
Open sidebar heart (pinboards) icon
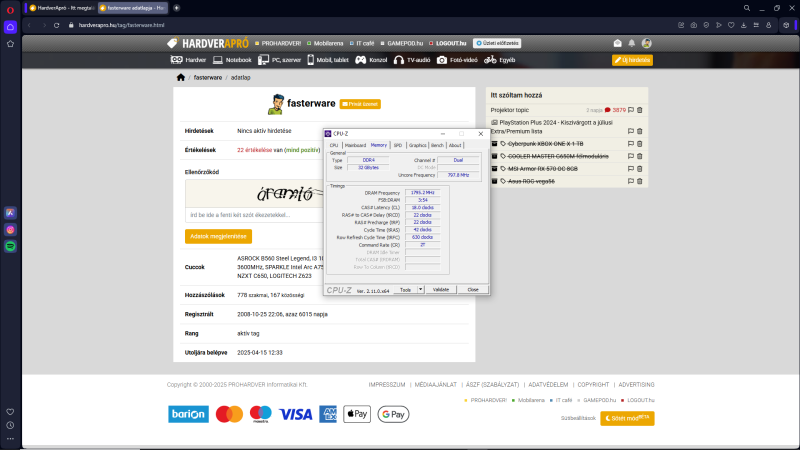pyautogui.click(x=10, y=412)
